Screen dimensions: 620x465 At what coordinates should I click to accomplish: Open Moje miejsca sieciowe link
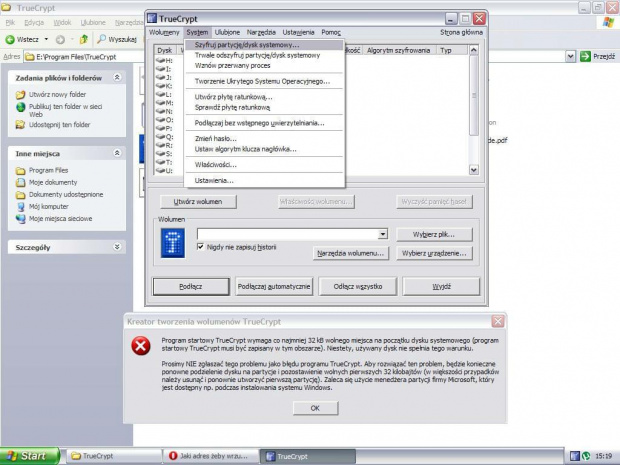(60, 218)
